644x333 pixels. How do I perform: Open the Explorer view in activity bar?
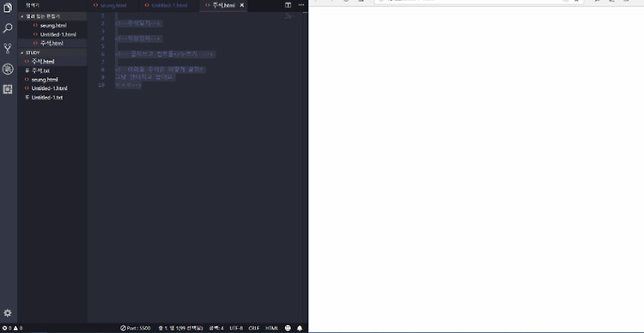8,9
